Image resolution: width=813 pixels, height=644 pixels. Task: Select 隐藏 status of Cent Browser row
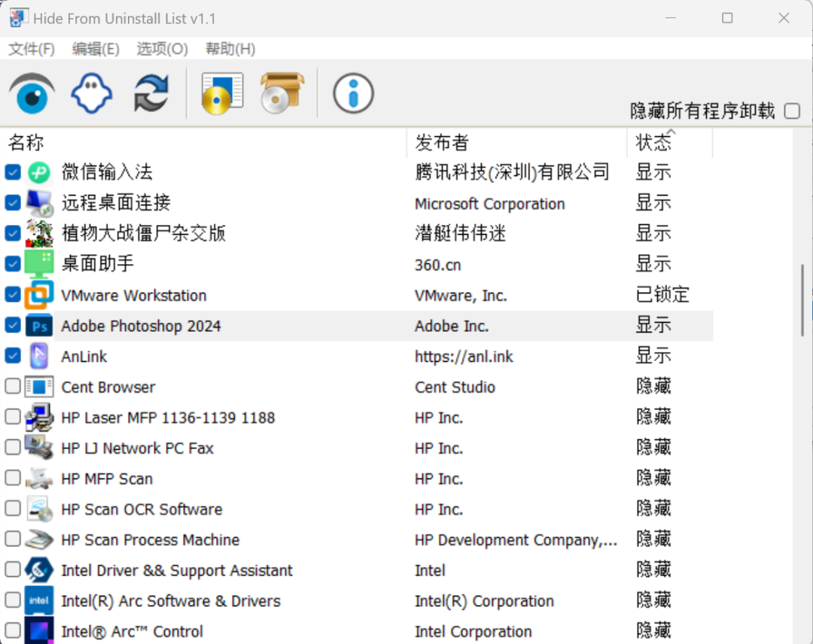click(653, 387)
